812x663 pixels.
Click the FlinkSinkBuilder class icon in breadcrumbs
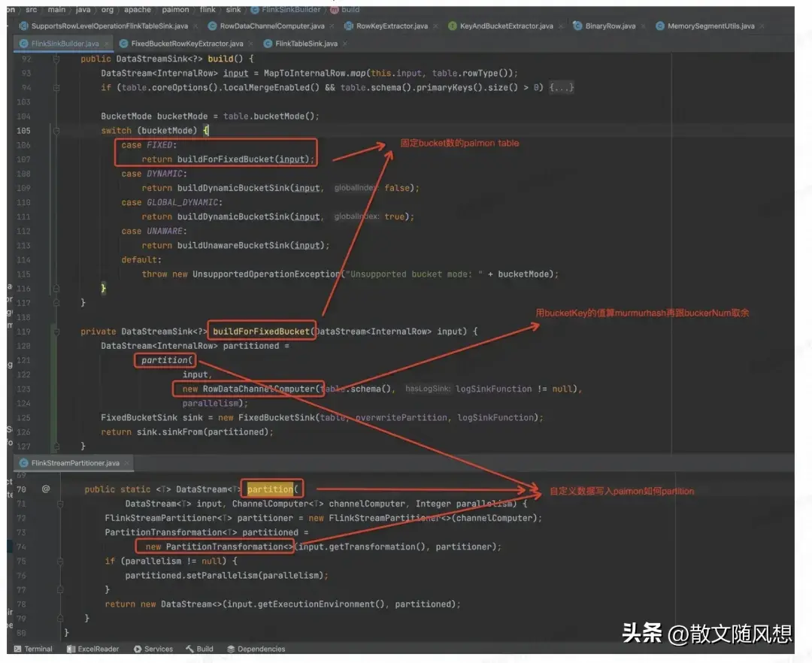[x=255, y=9]
